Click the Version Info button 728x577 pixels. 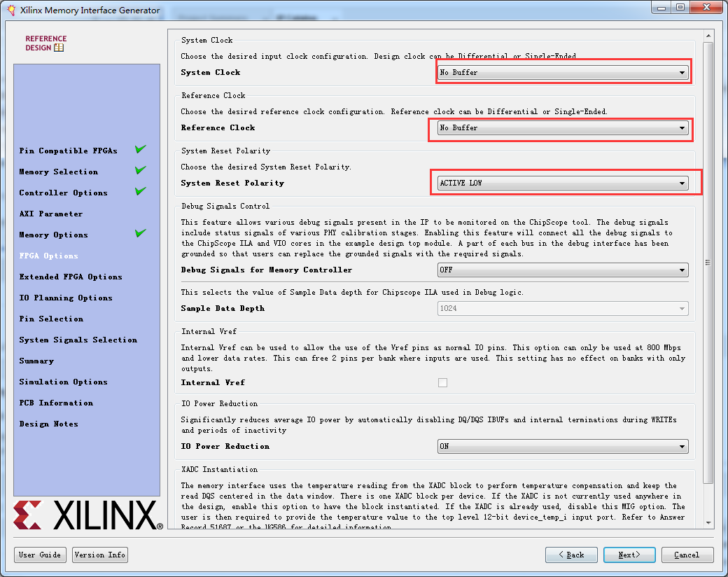point(100,555)
